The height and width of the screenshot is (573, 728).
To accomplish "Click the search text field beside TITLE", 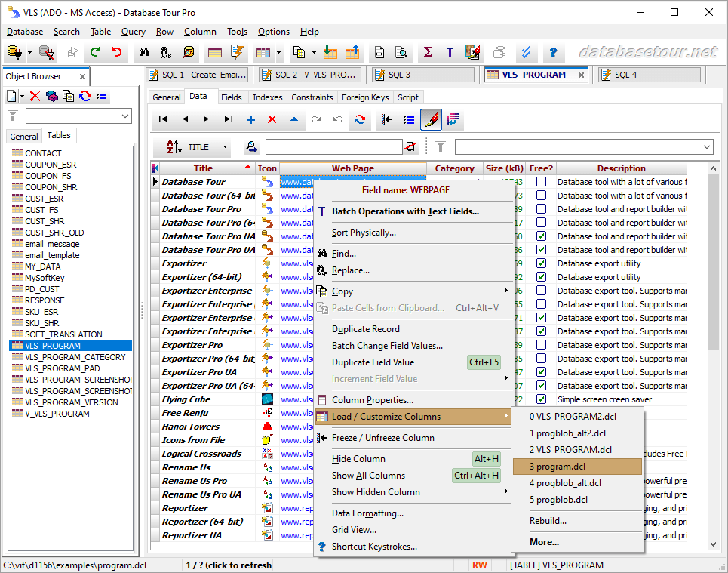I will (x=333, y=147).
